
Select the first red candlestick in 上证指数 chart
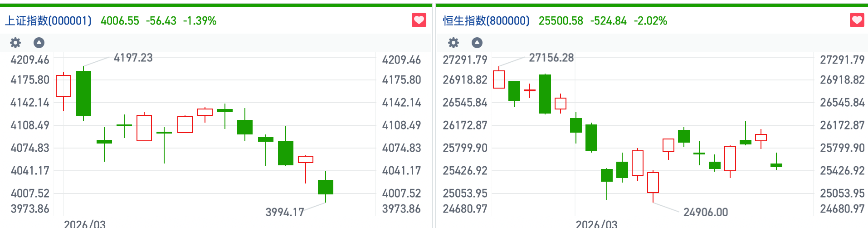(63, 86)
